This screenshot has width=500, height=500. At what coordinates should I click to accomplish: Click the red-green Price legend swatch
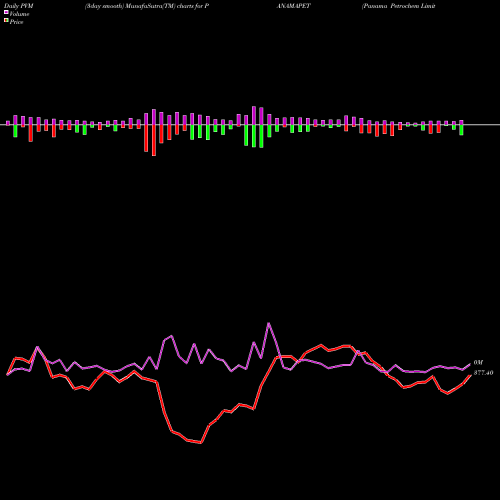click(x=6, y=21)
